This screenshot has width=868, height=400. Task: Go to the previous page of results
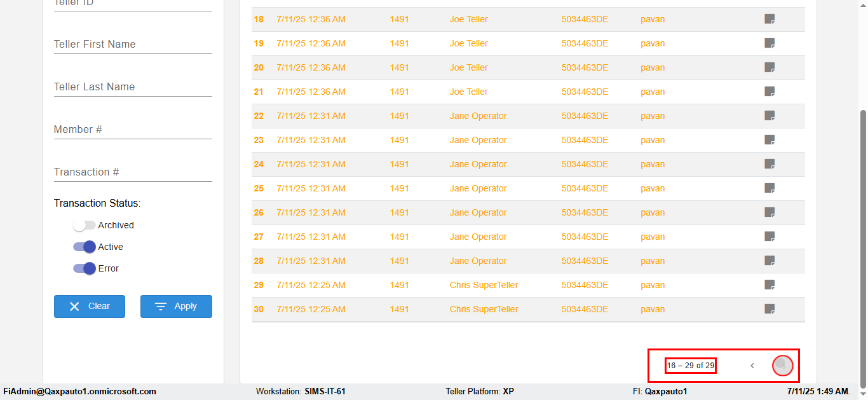(x=752, y=366)
